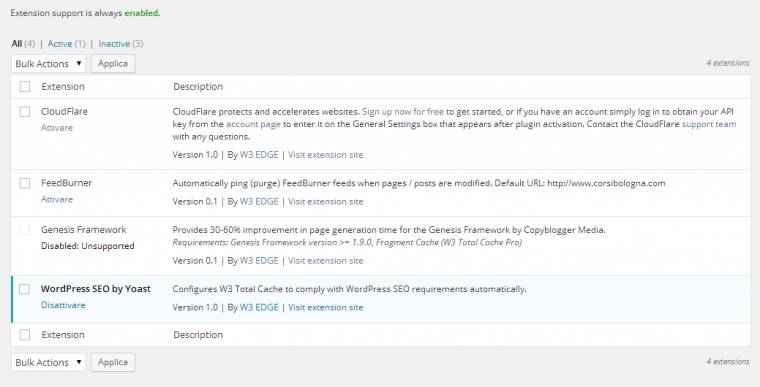Click the top Applica button
The image size is (760, 387).
[x=113, y=64]
